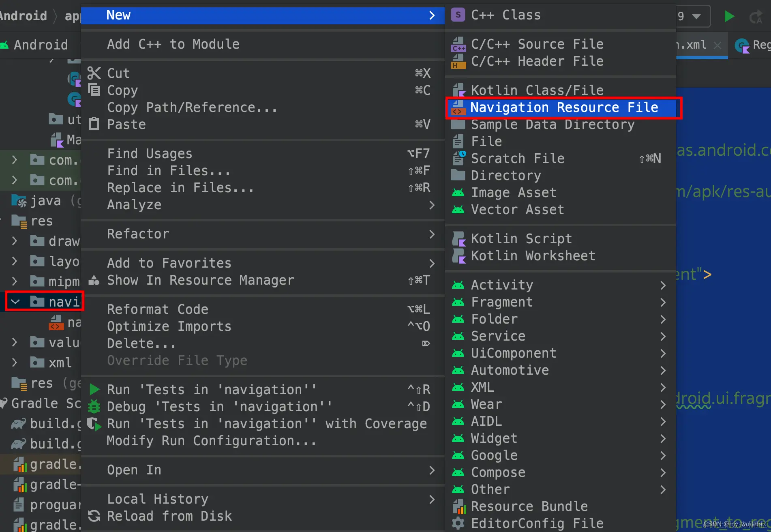Open the Refactor submenu arrow
The height and width of the screenshot is (532, 771).
432,234
